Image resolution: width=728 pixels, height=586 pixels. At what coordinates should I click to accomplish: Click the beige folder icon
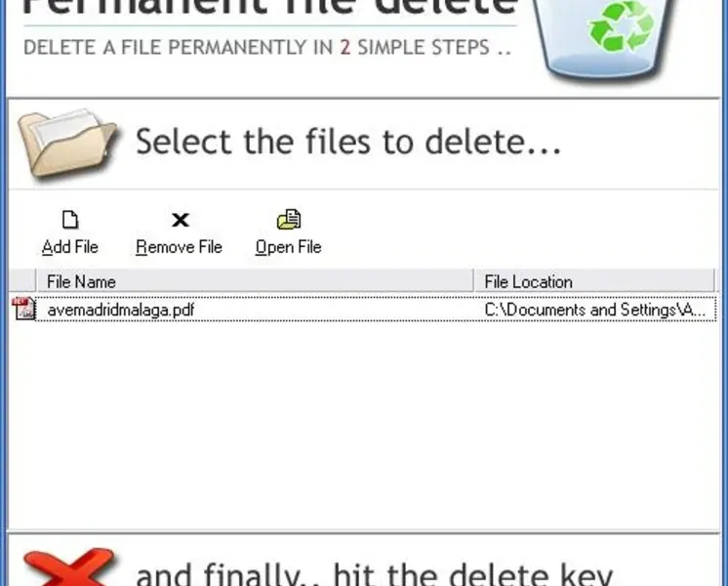[x=68, y=144]
